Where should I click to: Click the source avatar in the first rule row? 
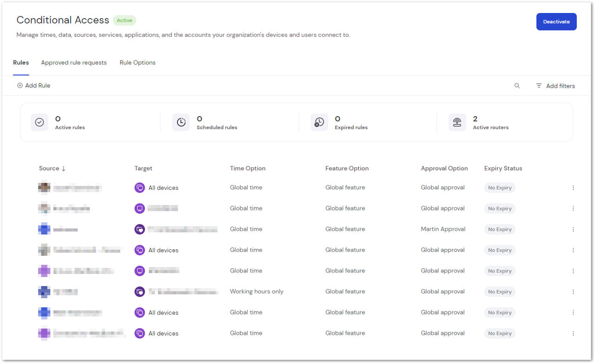(44, 188)
